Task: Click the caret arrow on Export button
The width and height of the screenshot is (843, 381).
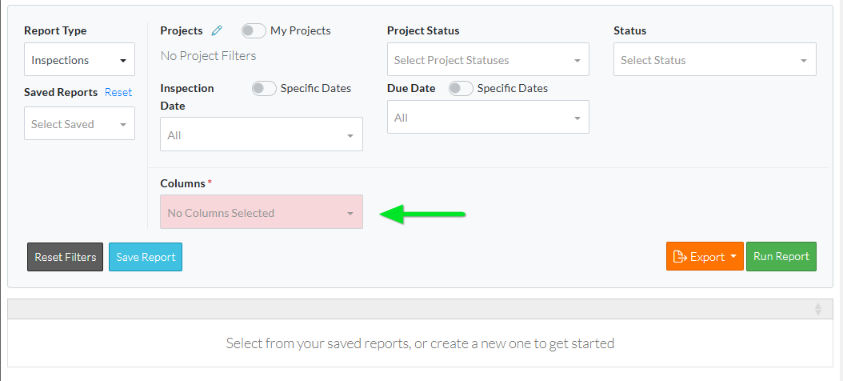Action: (x=733, y=257)
